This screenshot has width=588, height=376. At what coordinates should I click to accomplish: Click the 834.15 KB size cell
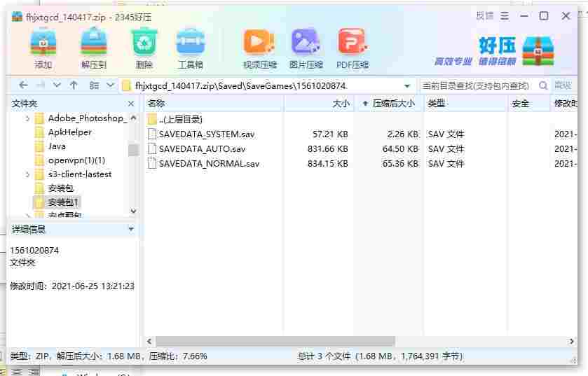pyautogui.click(x=328, y=164)
